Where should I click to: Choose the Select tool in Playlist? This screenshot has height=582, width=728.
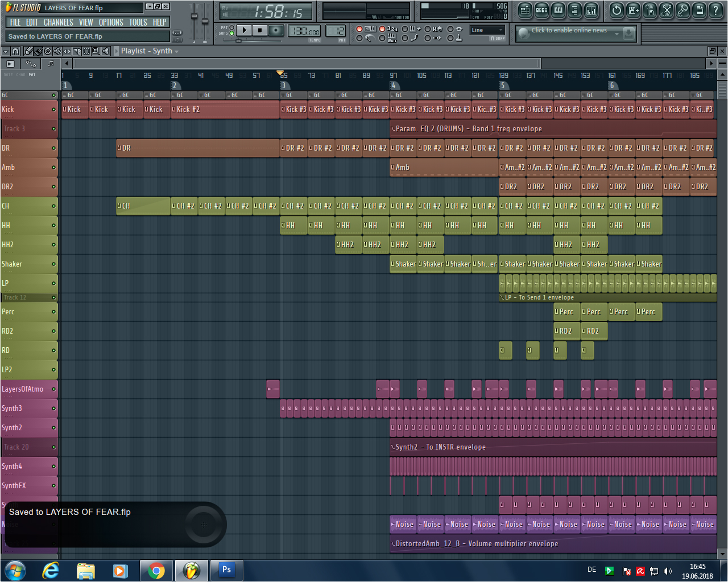point(86,51)
